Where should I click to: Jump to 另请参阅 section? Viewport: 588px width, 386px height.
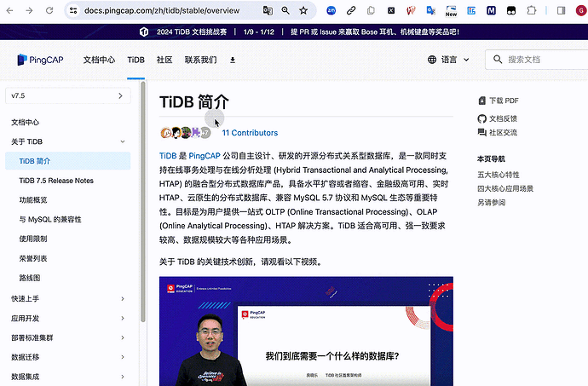491,203
